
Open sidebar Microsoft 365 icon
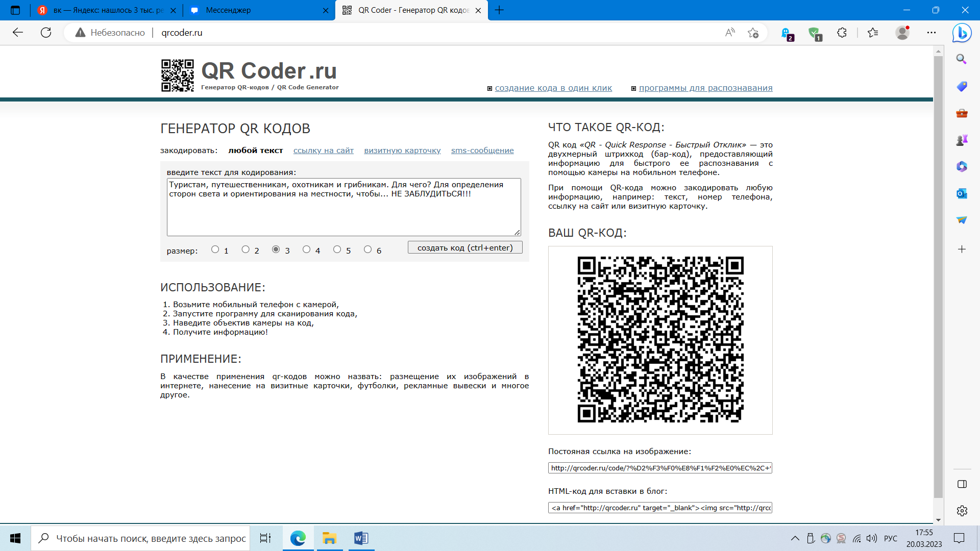[962, 166]
